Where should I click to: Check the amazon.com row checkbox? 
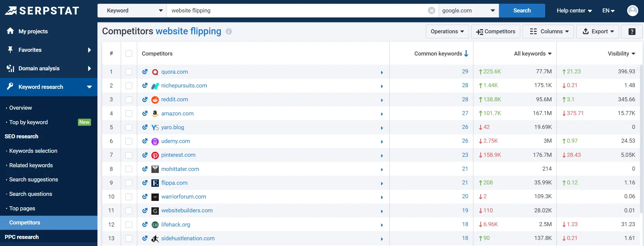pos(129,113)
